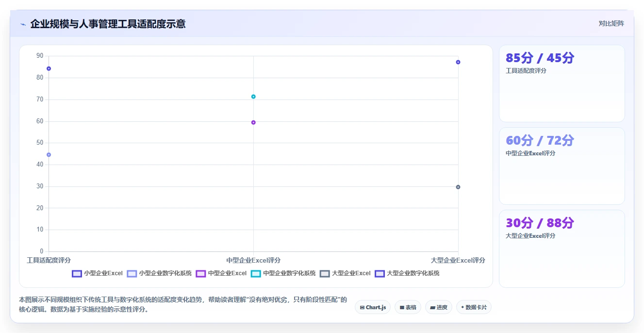Click the cyan data point near 72
The width and height of the screenshot is (644, 333).
[253, 97]
